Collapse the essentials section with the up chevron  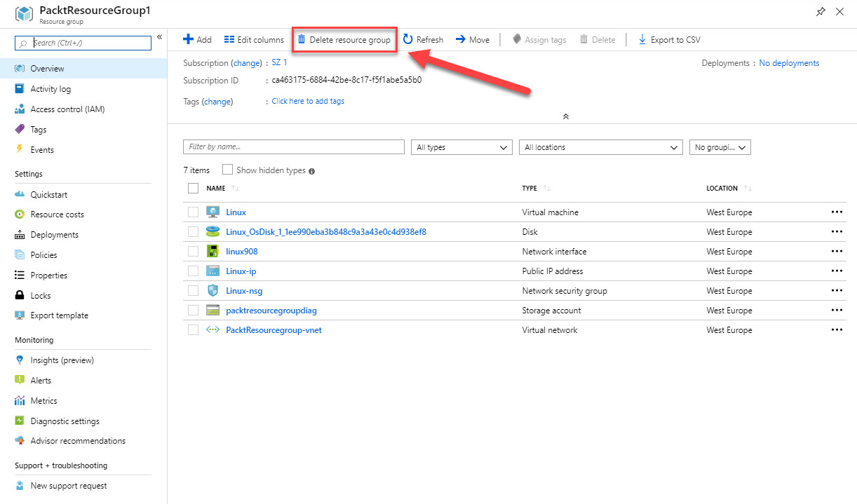click(x=565, y=116)
